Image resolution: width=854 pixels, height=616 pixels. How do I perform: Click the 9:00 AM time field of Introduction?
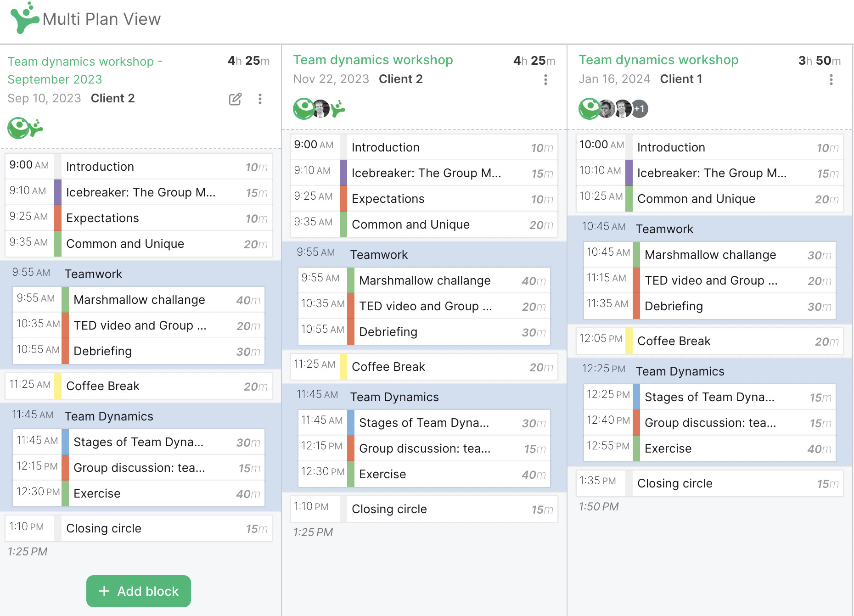coord(29,166)
